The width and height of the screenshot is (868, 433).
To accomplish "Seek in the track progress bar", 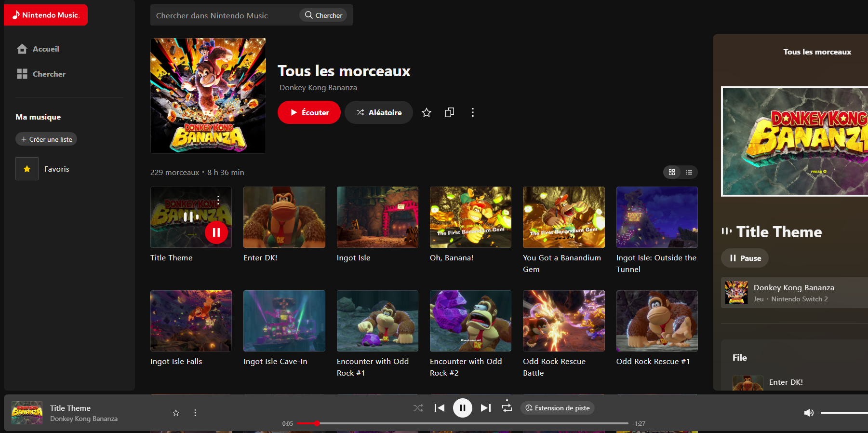I will pos(462,423).
